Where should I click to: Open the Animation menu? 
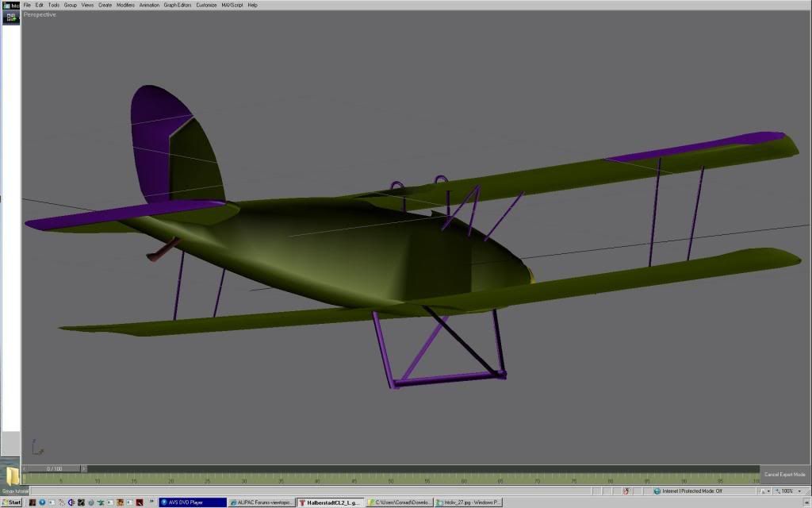click(x=149, y=6)
